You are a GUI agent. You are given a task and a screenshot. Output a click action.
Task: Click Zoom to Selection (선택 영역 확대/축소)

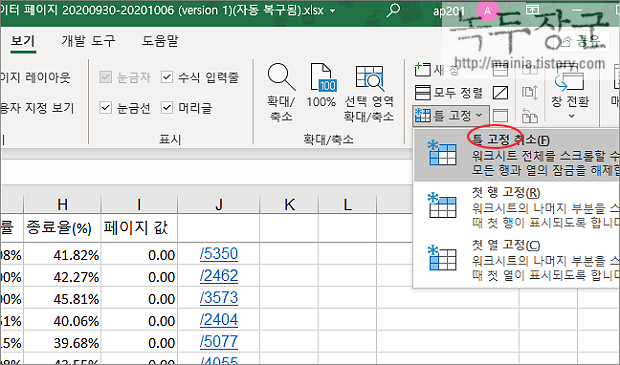tap(369, 93)
